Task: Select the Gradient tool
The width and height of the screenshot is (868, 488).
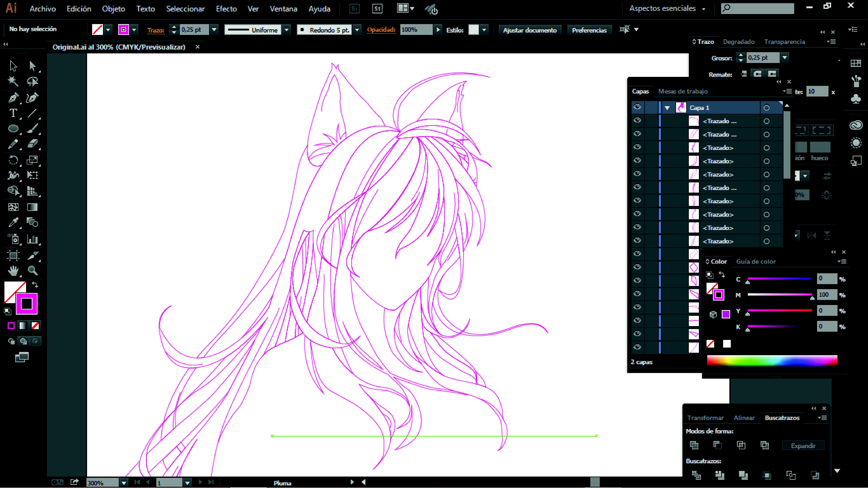Action: pos(32,207)
